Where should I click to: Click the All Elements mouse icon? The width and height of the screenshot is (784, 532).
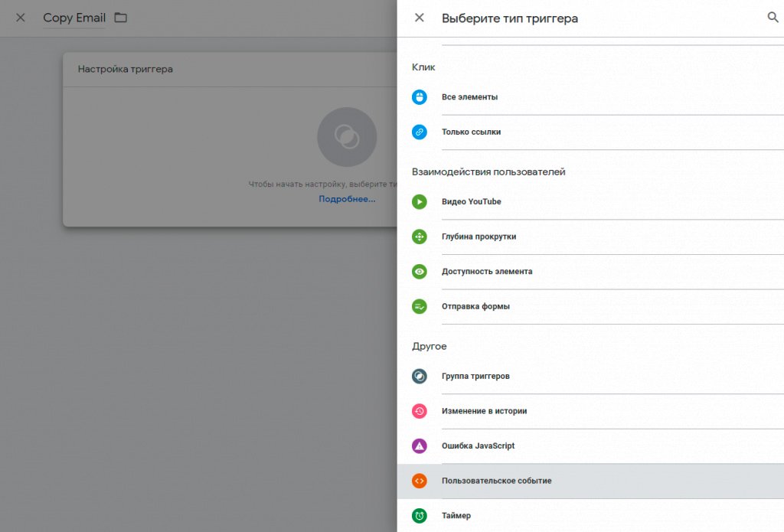419,97
